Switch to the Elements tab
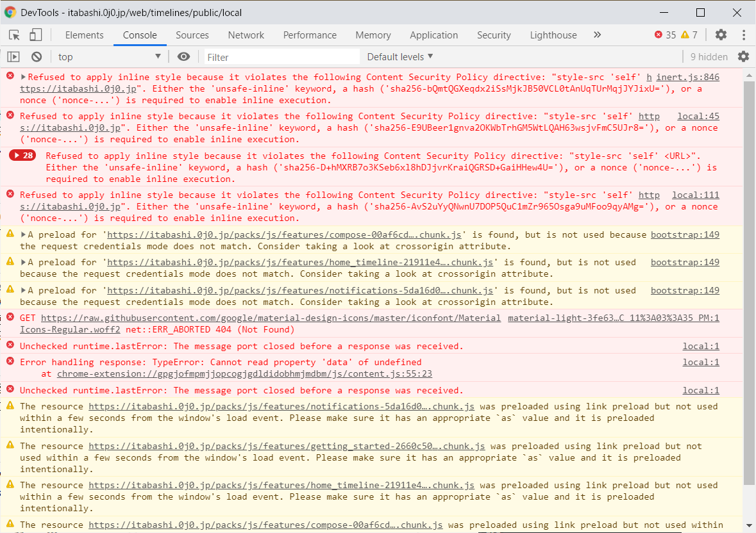 (84, 35)
